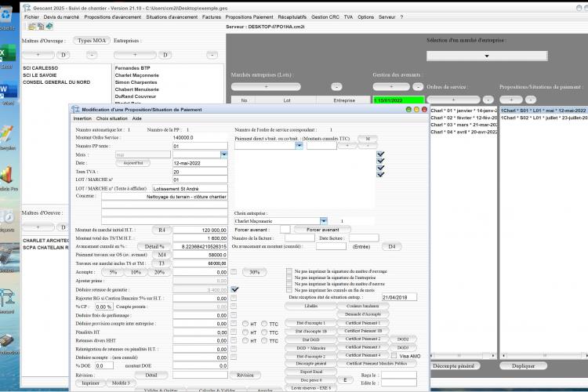
Task: Click the green avenant cell dated 15/01/2022
Action: (x=397, y=100)
